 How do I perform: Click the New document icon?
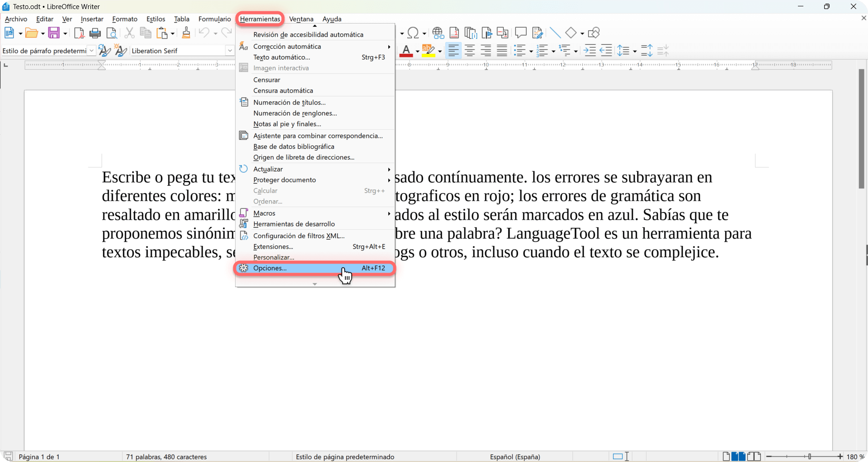coord(9,33)
